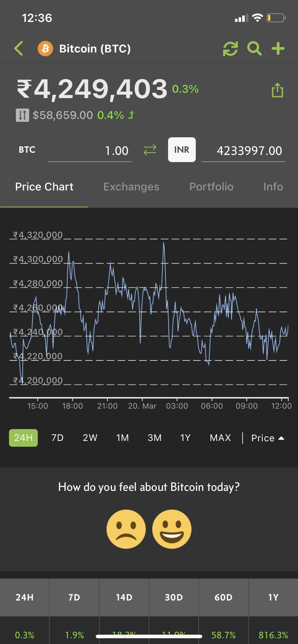Tap the 24H column header

pyautogui.click(x=24, y=597)
